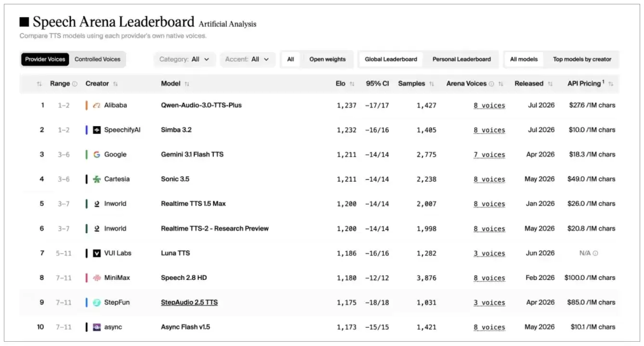Click the MiniMax logo icon
Image resolution: width=644 pixels, height=346 pixels.
click(97, 278)
